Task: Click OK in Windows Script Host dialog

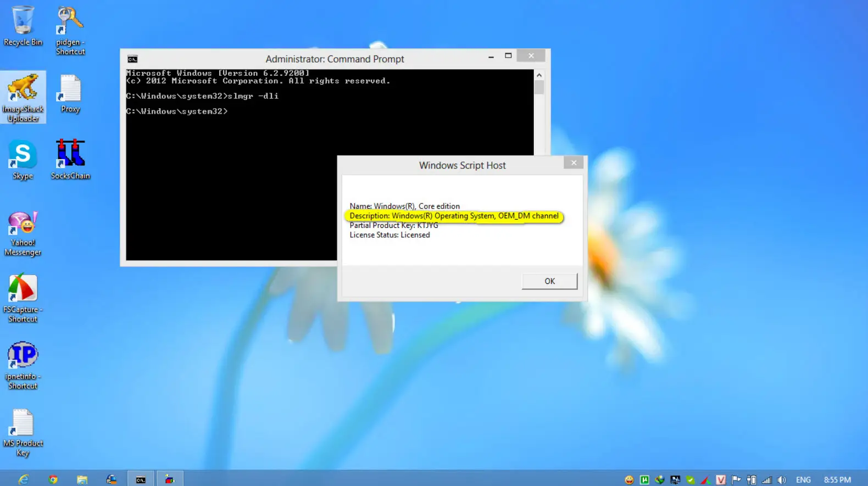Action: 549,281
